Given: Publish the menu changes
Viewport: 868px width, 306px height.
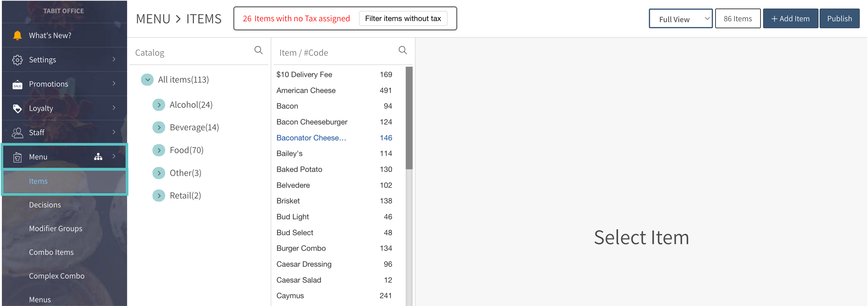Looking at the screenshot, I should click(x=839, y=19).
